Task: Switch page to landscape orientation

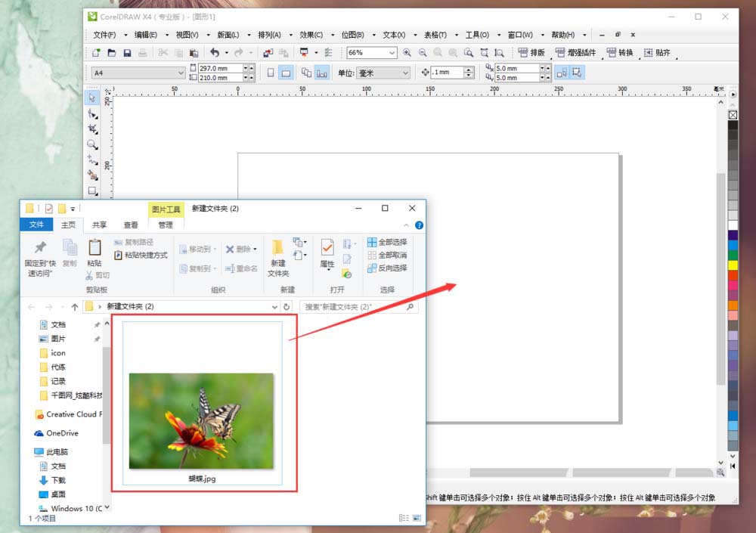Action: (x=286, y=73)
